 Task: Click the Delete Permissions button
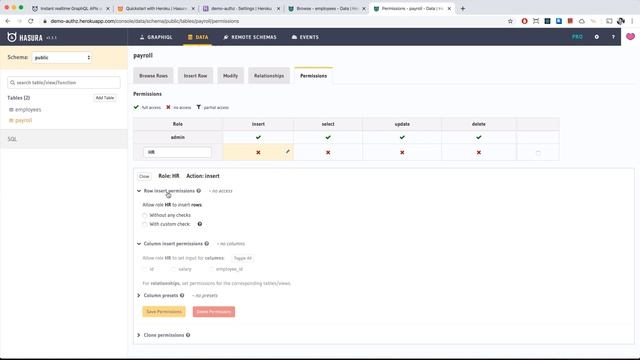(214, 312)
